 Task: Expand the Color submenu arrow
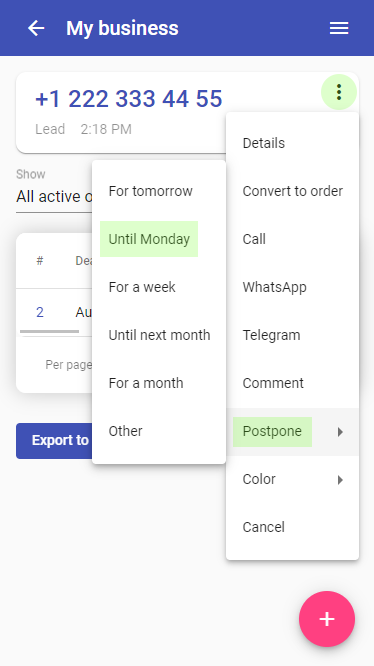coord(340,480)
